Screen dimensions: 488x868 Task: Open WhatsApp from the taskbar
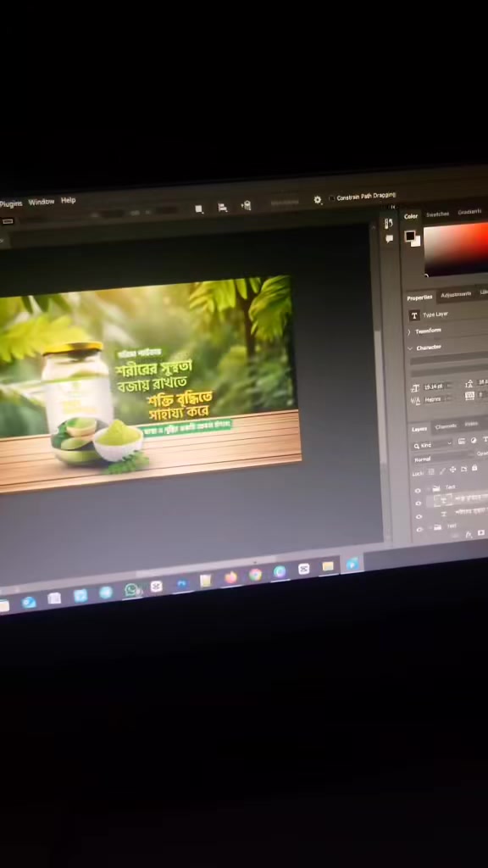coord(131,590)
